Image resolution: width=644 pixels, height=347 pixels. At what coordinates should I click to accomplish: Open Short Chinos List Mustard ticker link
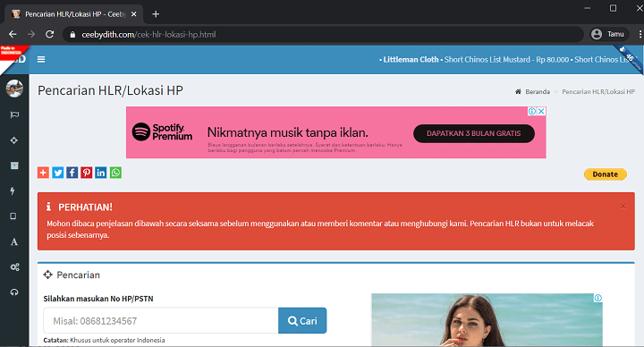point(506,60)
